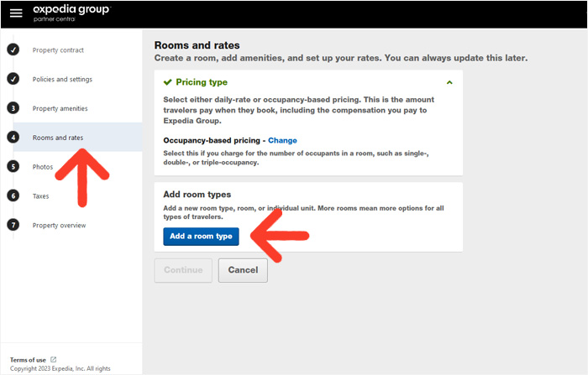Open the Photos step

coord(43,167)
